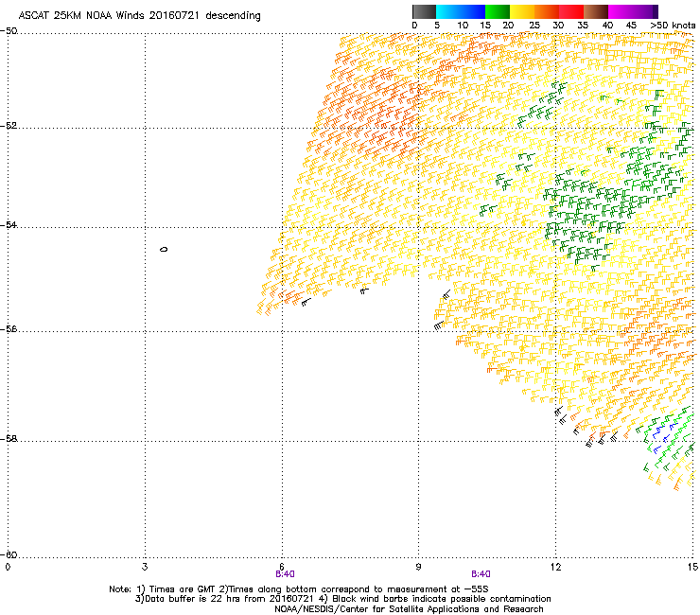The image size is (700, 615).
Task: Select the magenta 40–45 knots color bar segment
Action: (x=621, y=11)
